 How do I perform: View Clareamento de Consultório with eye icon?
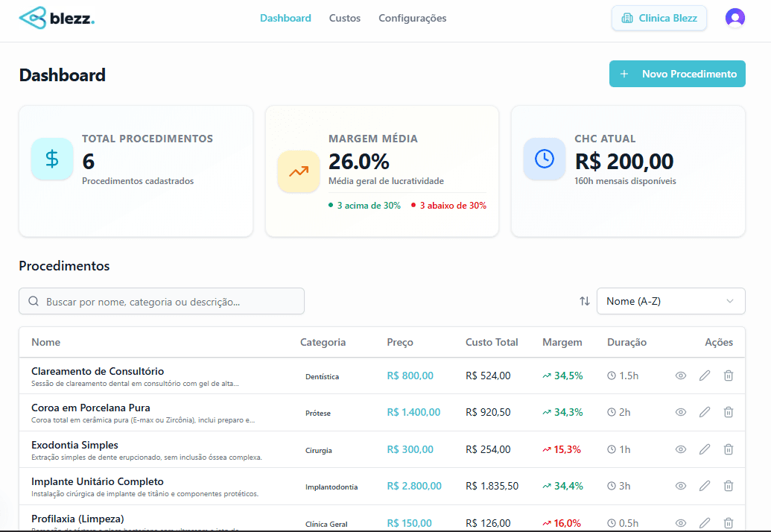click(x=680, y=376)
